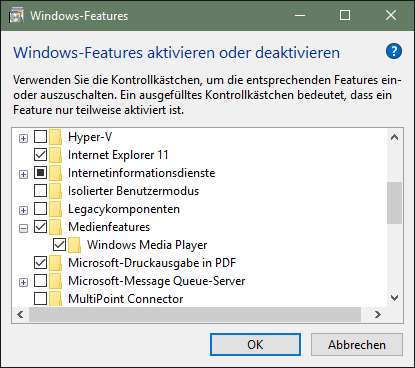Expand the Legacykomponenten tree node
The height and width of the screenshot is (368, 415).
(x=23, y=210)
